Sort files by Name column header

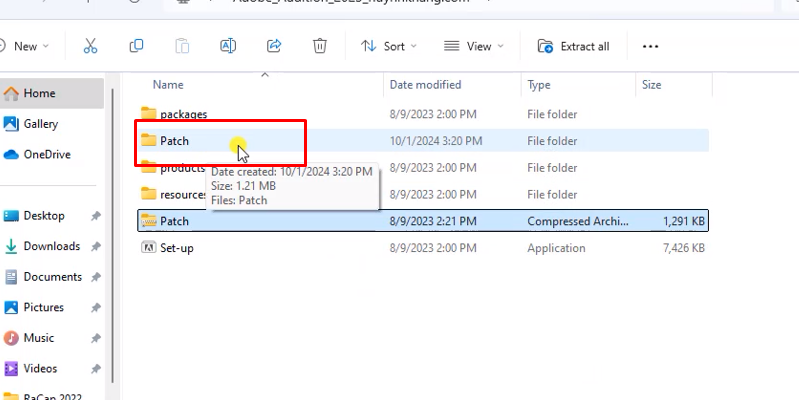coord(168,85)
